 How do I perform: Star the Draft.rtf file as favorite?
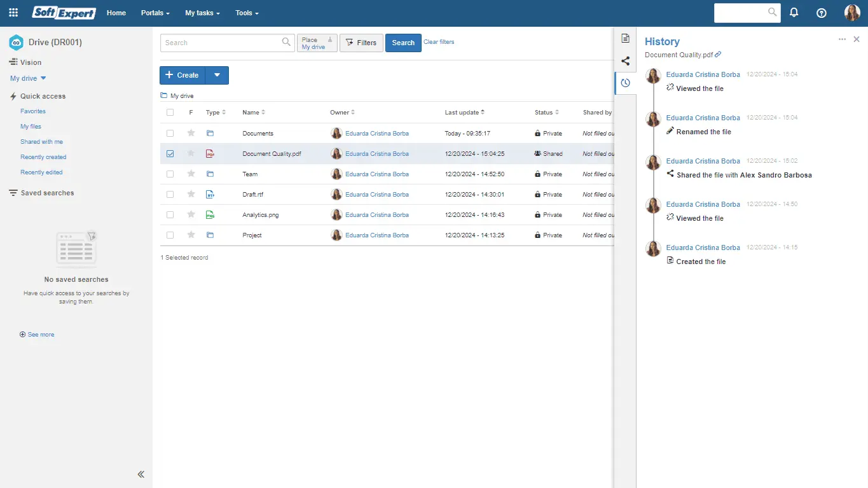click(x=191, y=195)
